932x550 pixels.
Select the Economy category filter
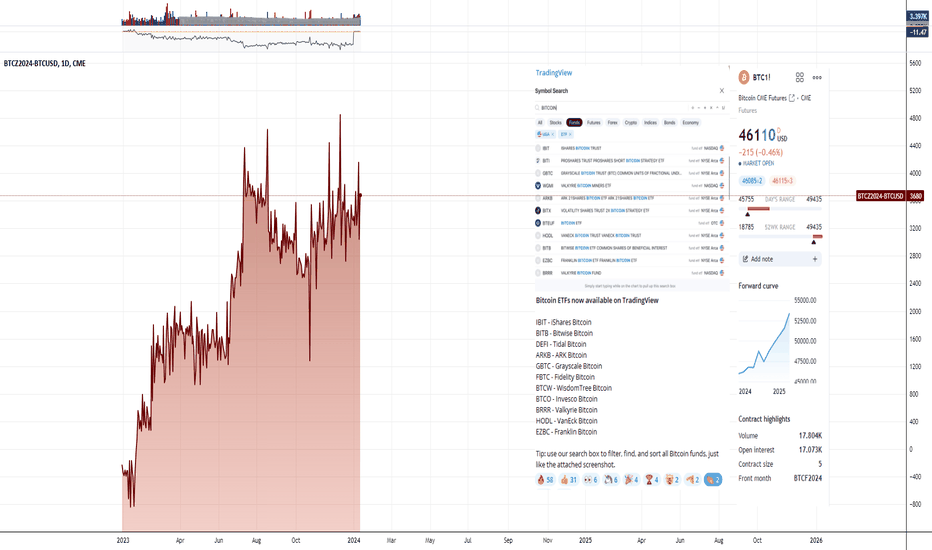pyautogui.click(x=690, y=122)
